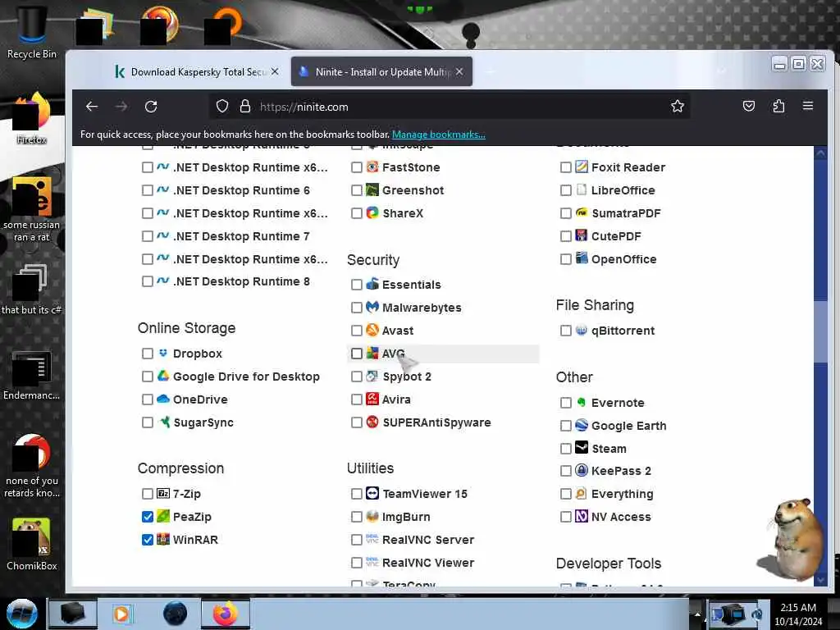Click the Greenshot logo icon

pyautogui.click(x=372, y=189)
